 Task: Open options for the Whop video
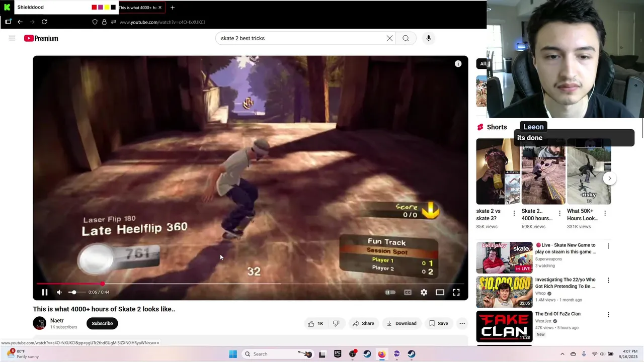pyautogui.click(x=608, y=280)
